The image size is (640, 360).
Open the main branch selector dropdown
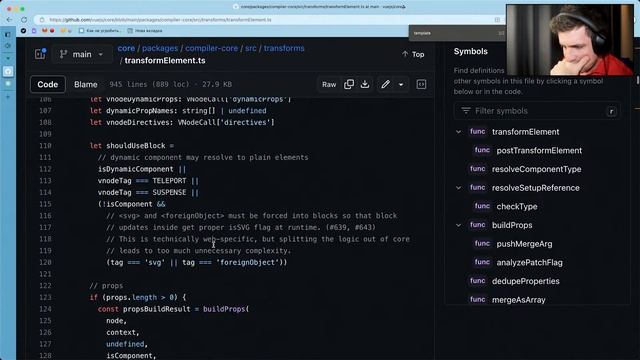[82, 54]
